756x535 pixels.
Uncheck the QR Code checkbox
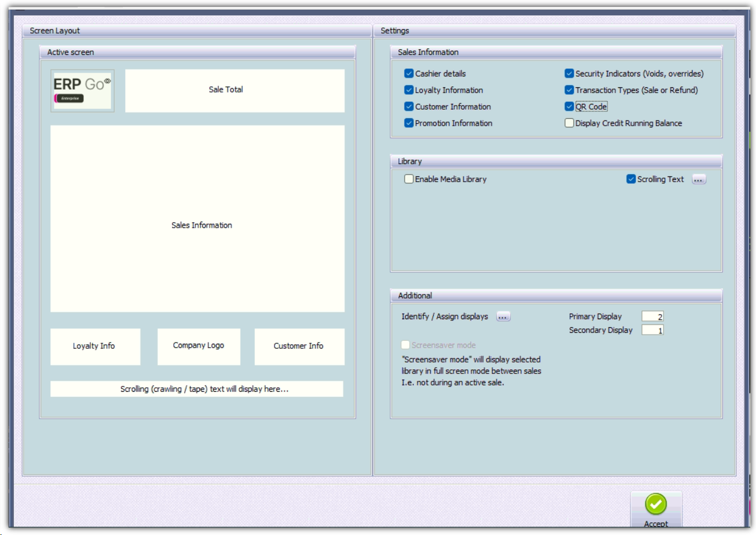tap(569, 107)
